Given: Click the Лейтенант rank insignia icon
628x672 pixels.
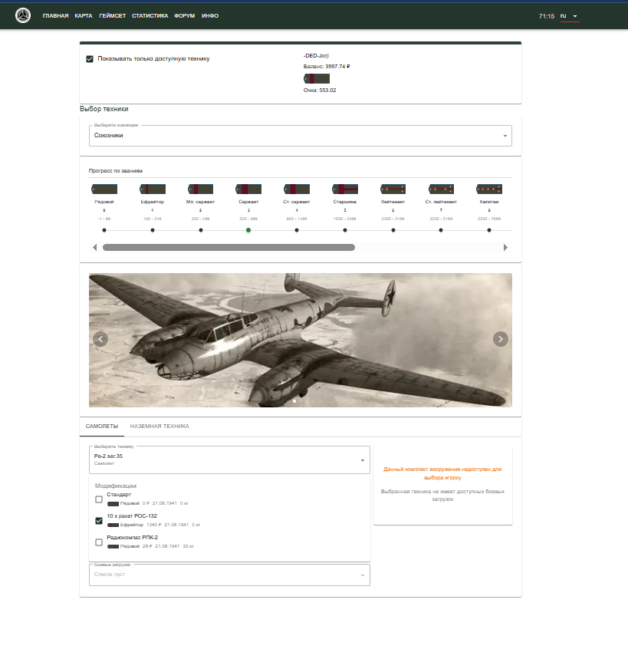Looking at the screenshot, I should 393,189.
